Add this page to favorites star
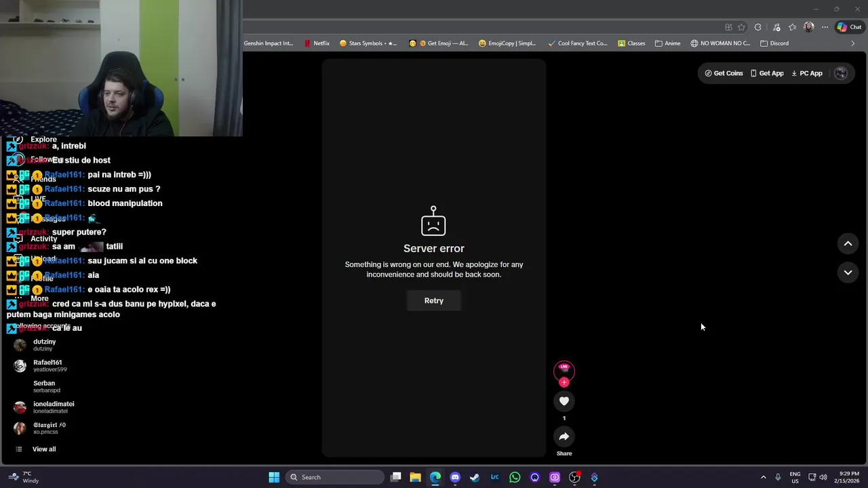This screenshot has height=488, width=868. click(741, 27)
